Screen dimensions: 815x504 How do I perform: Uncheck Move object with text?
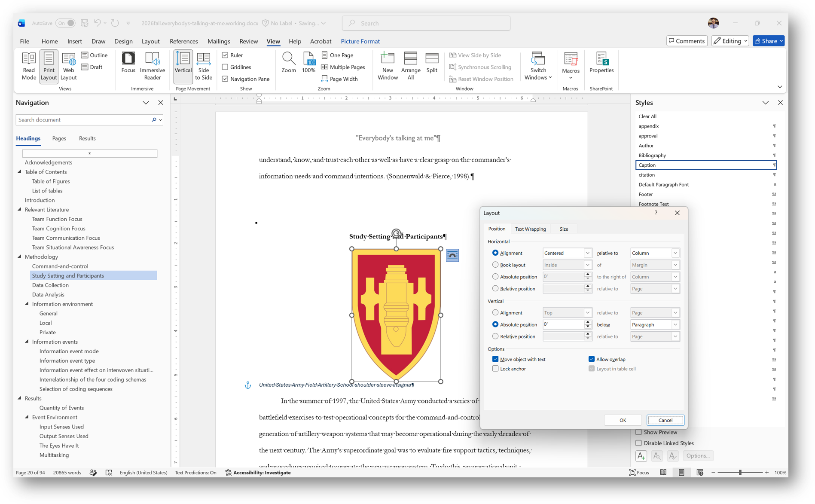pos(495,359)
